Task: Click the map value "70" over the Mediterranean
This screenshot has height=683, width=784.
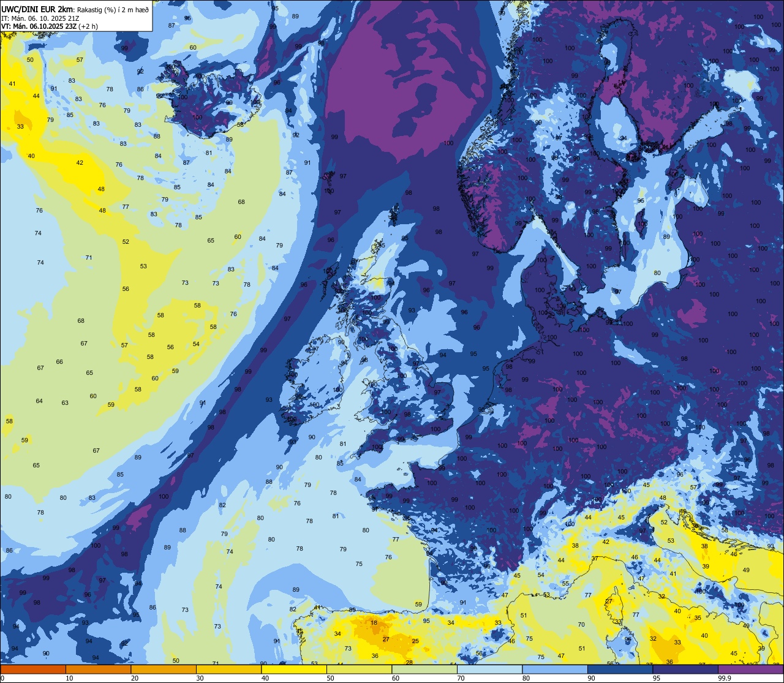Action: (x=581, y=625)
